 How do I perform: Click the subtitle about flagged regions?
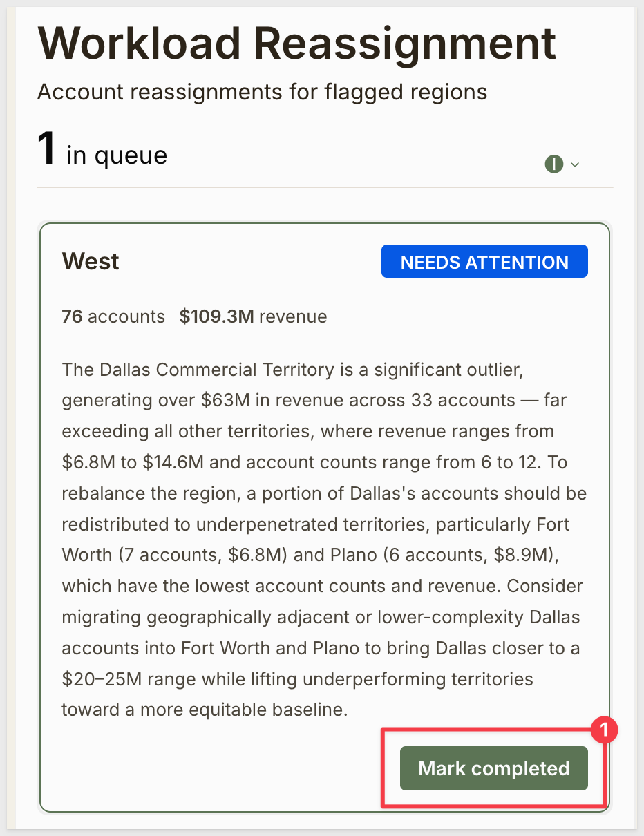pyautogui.click(x=262, y=92)
